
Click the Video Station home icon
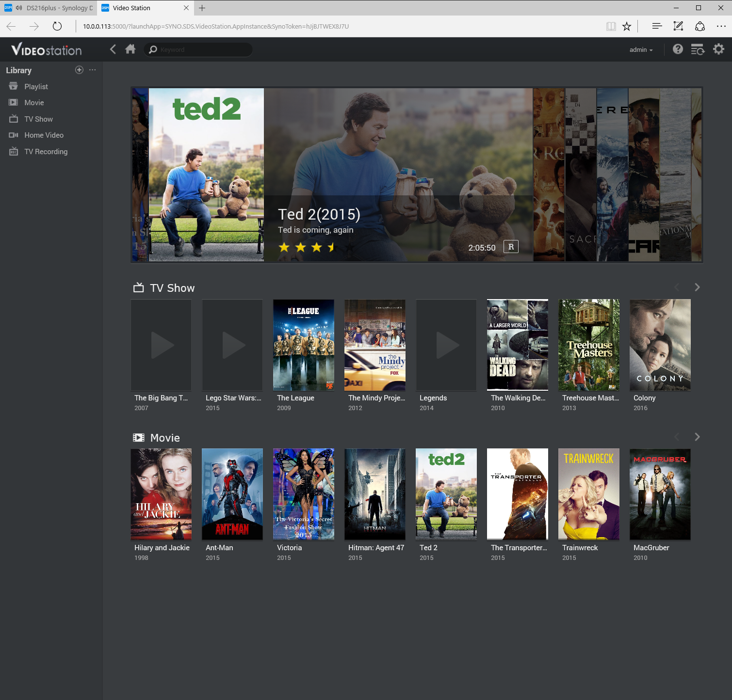click(x=130, y=49)
